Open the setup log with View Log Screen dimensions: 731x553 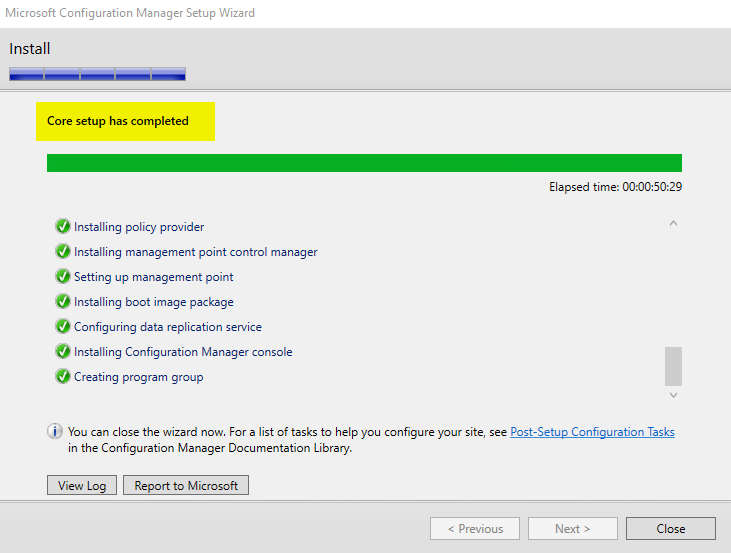click(x=82, y=486)
